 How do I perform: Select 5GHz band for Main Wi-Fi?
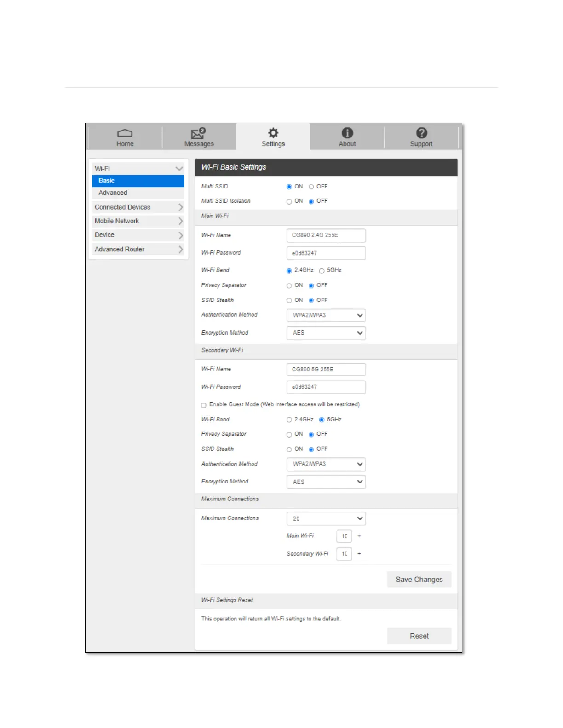322,271
